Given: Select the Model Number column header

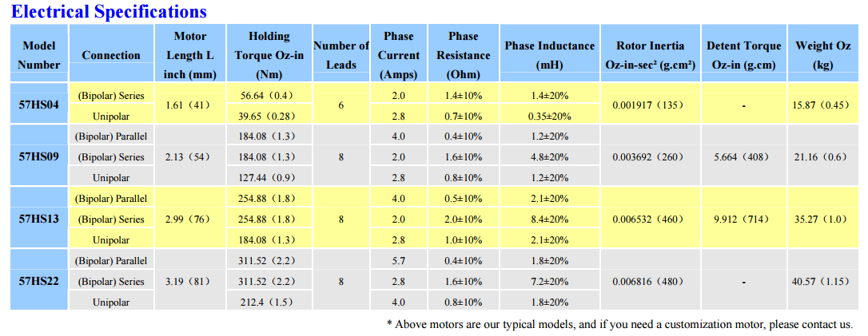Looking at the screenshot, I should [39, 55].
